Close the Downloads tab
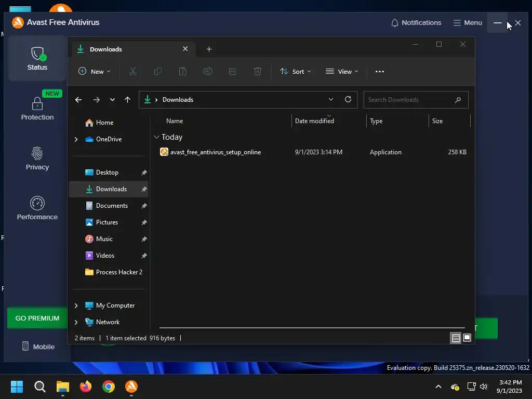Image resolution: width=532 pixels, height=399 pixels. point(185,49)
